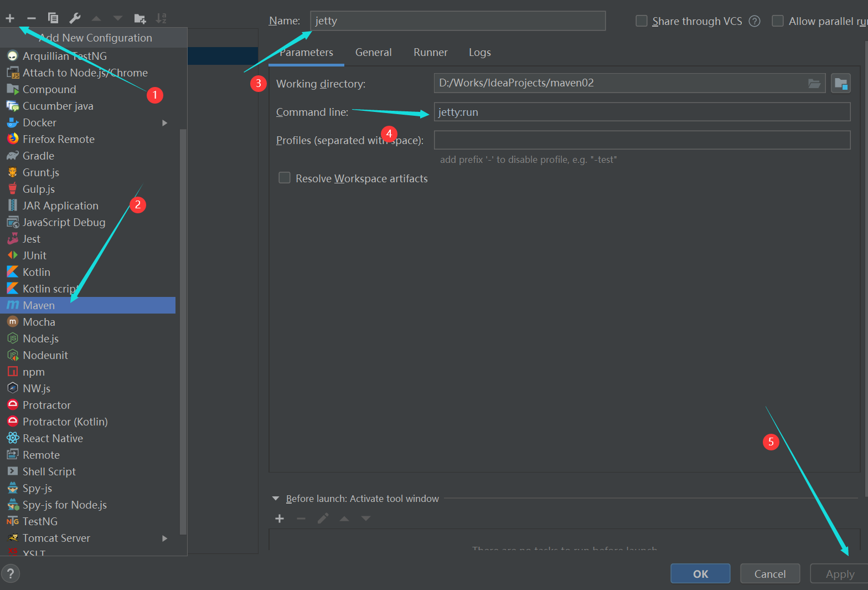Viewport: 868px width, 590px height.
Task: Click the Apply button
Action: 840,574
